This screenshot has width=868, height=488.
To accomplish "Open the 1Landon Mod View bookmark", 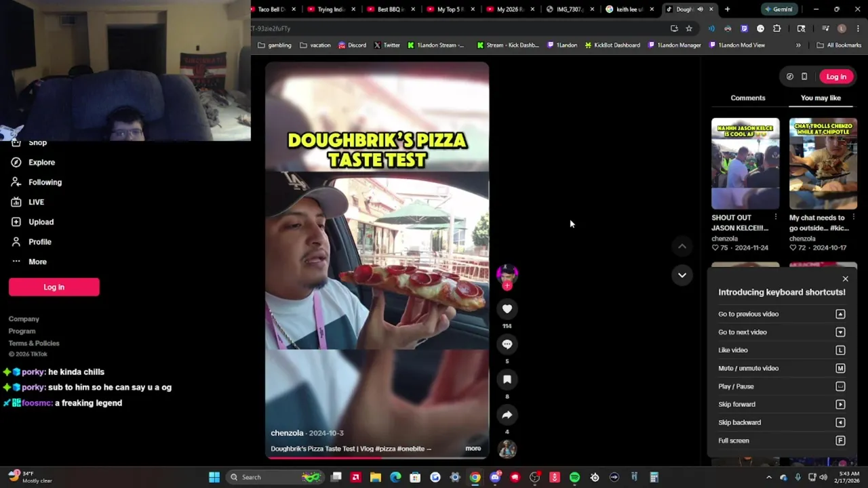I will [736, 45].
